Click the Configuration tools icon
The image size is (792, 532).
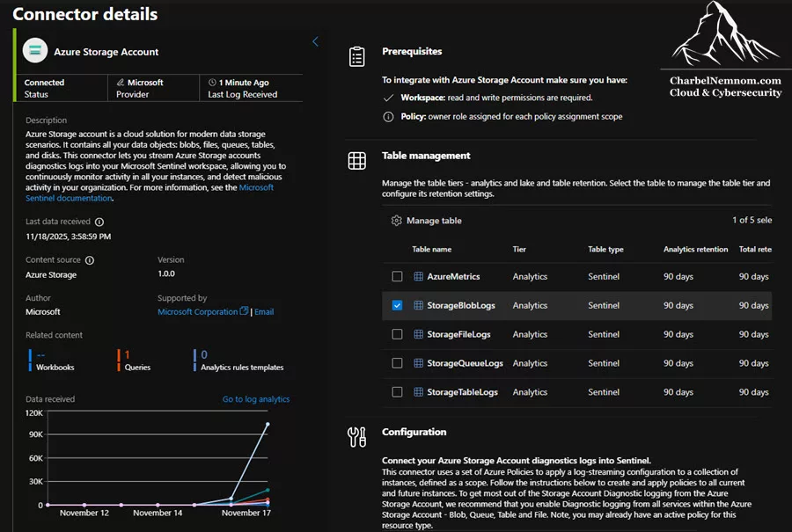[356, 437]
